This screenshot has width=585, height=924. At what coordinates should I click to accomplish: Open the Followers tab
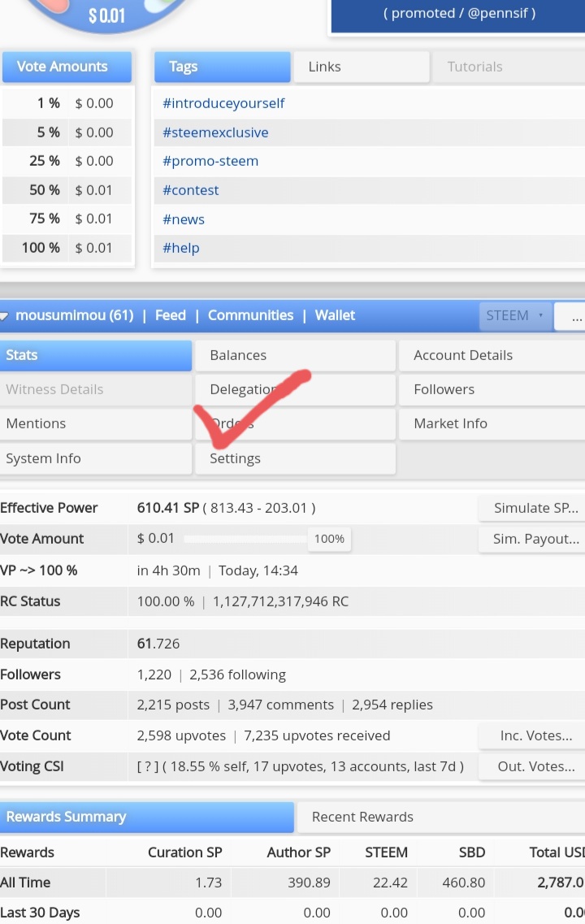[492, 389]
